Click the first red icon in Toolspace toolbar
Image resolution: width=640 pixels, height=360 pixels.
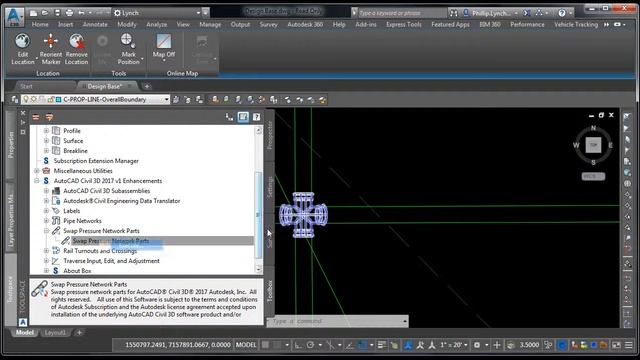point(36,117)
